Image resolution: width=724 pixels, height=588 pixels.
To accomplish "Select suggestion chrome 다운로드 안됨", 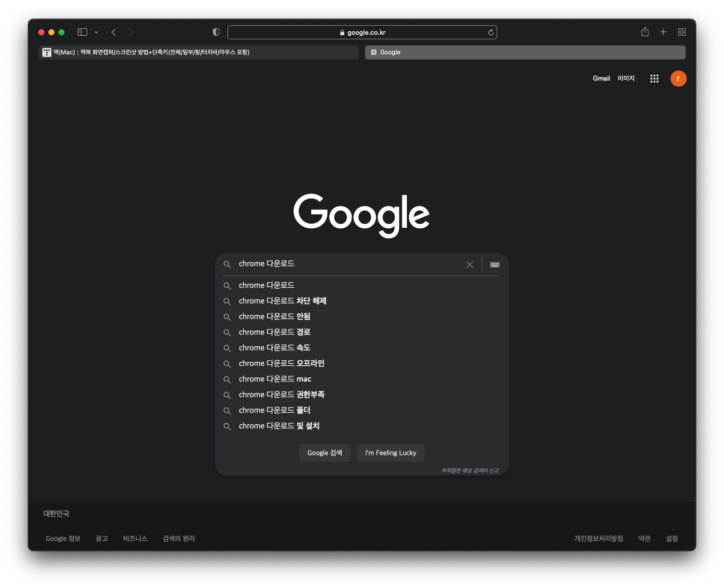I will 362,316.
